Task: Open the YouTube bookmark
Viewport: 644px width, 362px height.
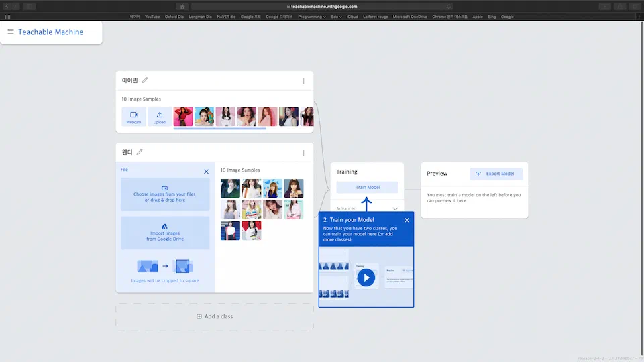Action: (x=152, y=17)
